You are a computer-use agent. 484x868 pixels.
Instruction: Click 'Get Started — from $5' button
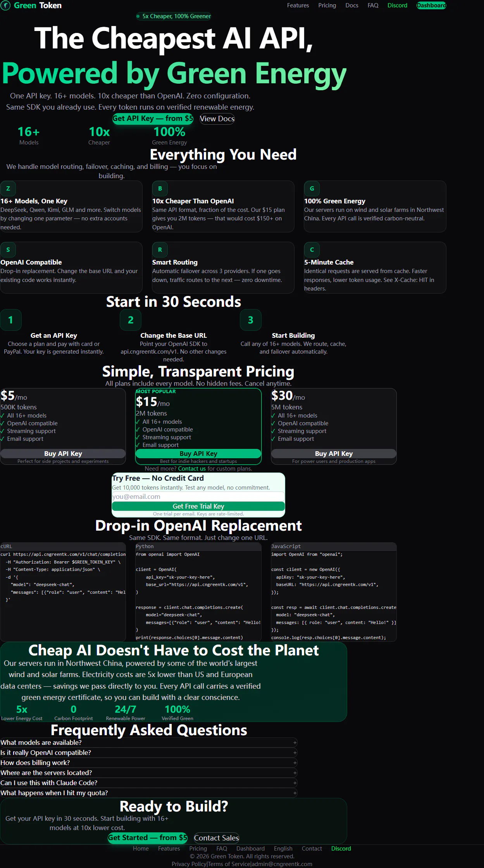pos(148,837)
